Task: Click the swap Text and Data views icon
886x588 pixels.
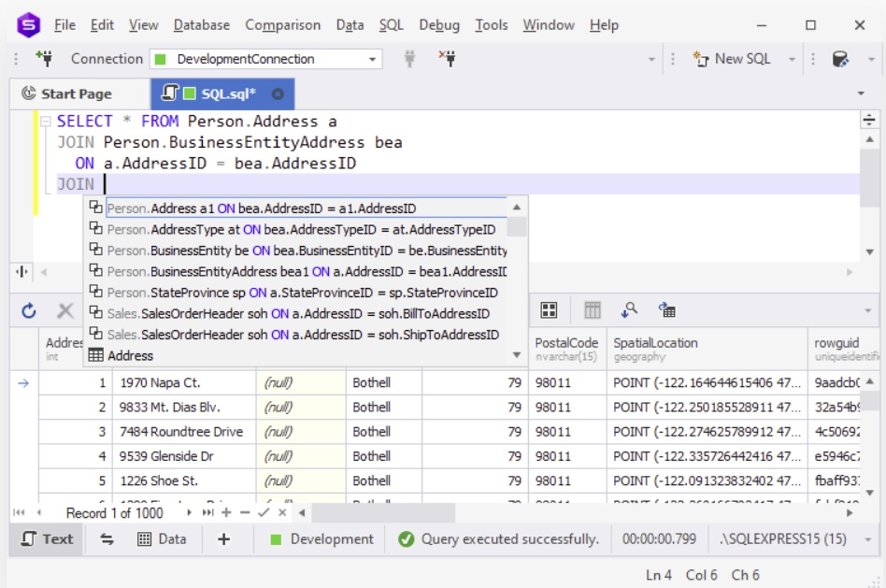Action: pyautogui.click(x=107, y=539)
